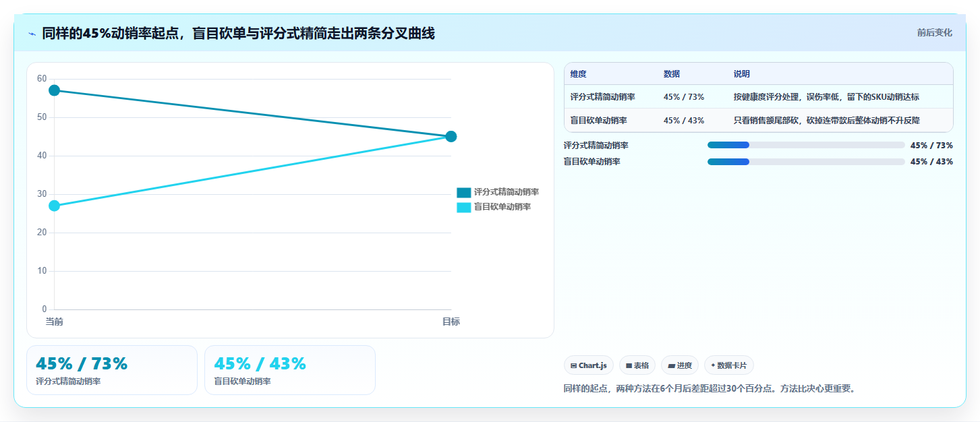Click the lightning icon beside the title
Screen dimensions: 980x422
click(x=32, y=34)
